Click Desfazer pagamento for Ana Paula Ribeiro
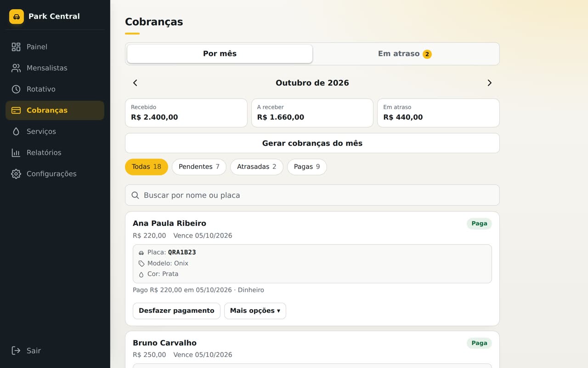Image resolution: width=588 pixels, height=368 pixels. point(176,311)
